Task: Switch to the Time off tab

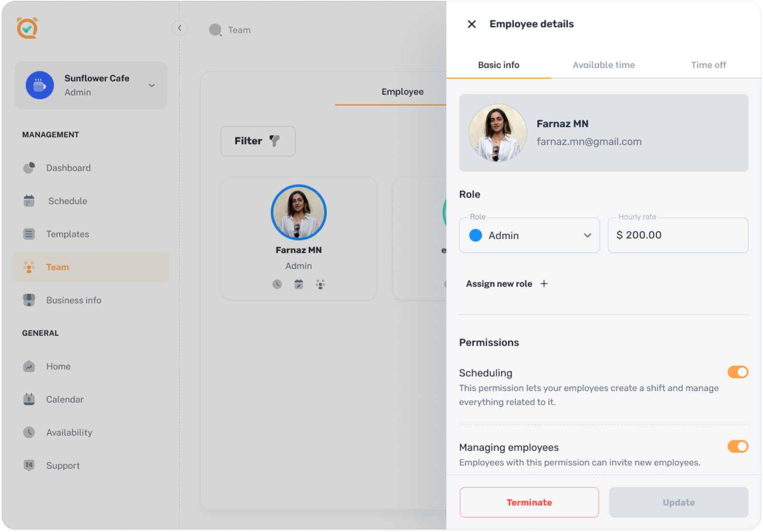Action: [x=708, y=65]
